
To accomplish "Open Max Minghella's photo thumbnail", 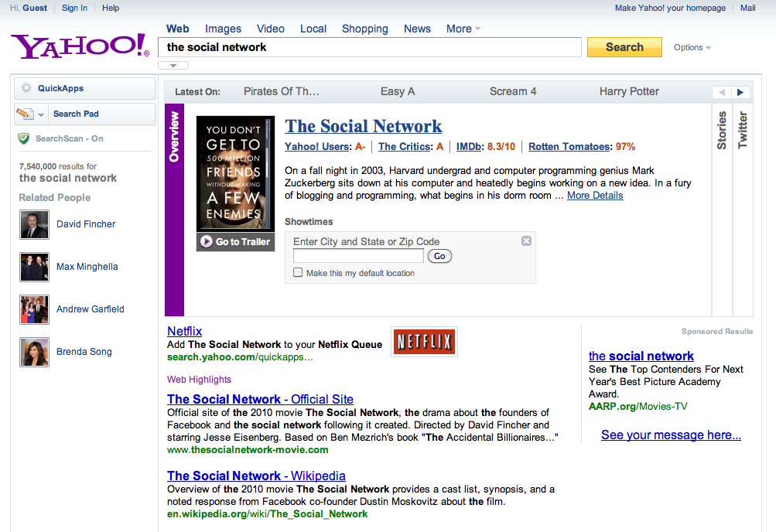I will (x=34, y=267).
